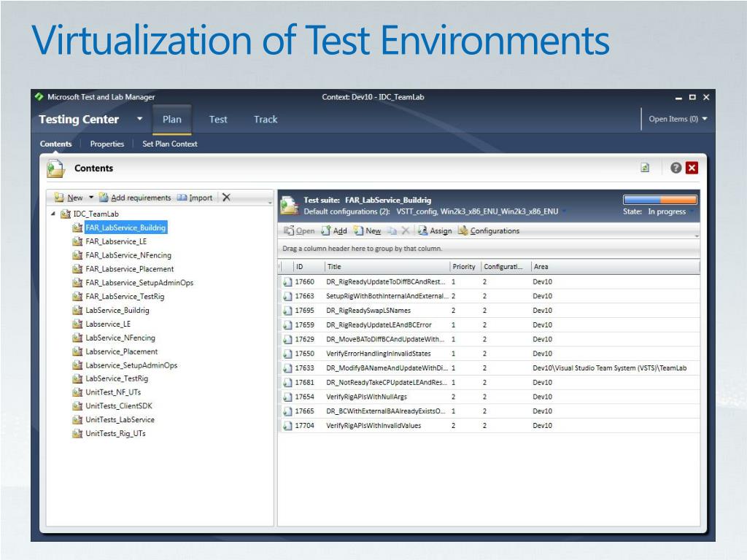Click the Assign testers toolbar icon
This screenshot has height=560, width=747.
click(422, 231)
